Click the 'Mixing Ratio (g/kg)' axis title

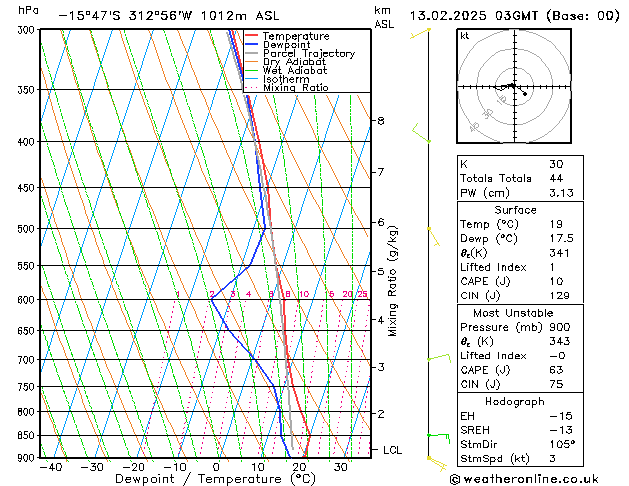393,281
